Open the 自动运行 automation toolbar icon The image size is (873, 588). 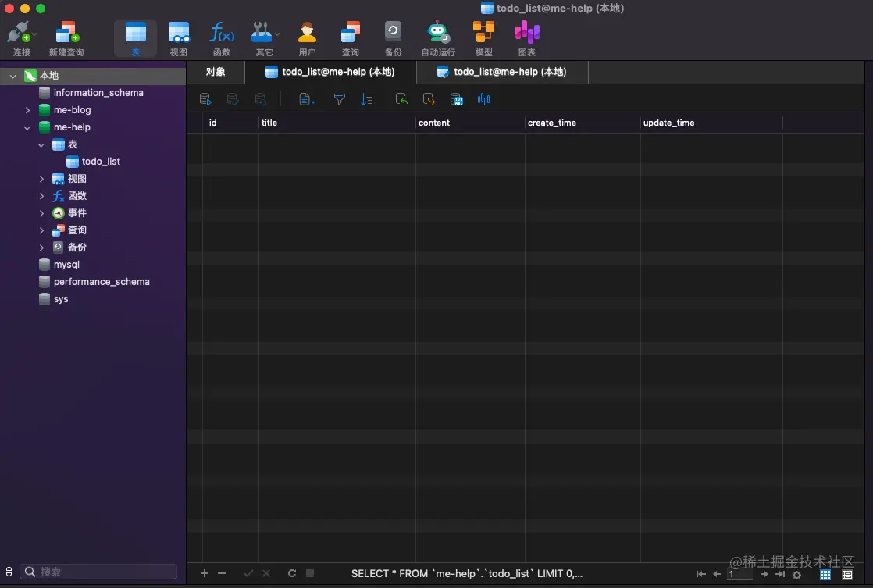pos(438,37)
